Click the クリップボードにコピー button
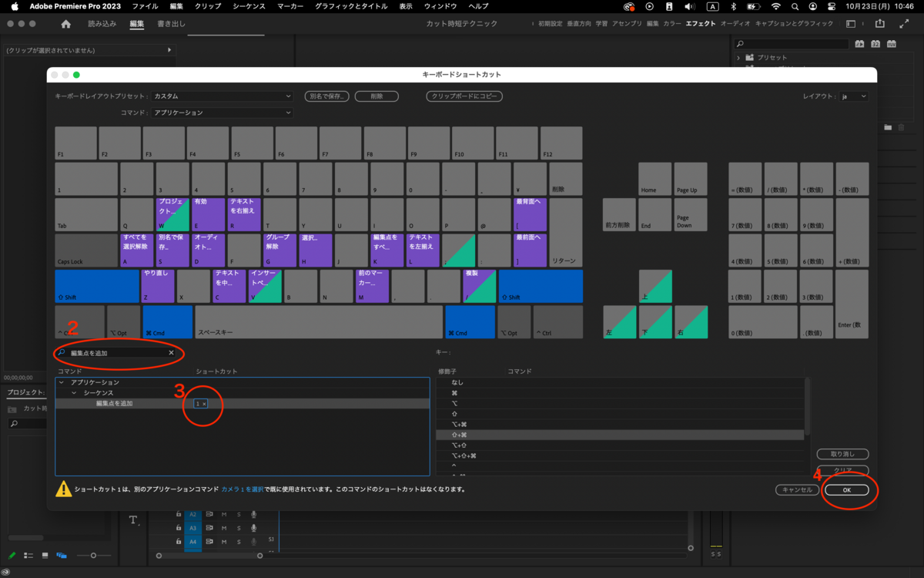 pos(464,96)
